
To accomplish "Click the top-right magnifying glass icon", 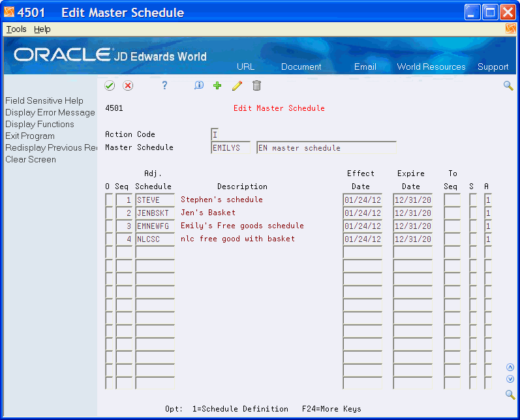I will (x=508, y=85).
